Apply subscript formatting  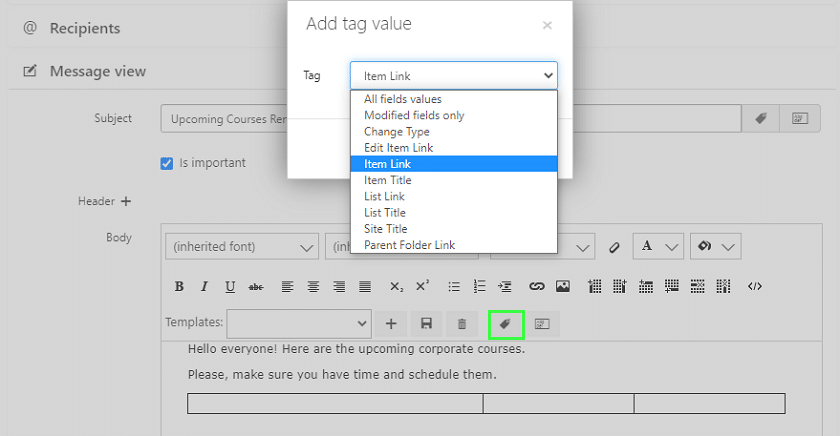[x=396, y=287]
